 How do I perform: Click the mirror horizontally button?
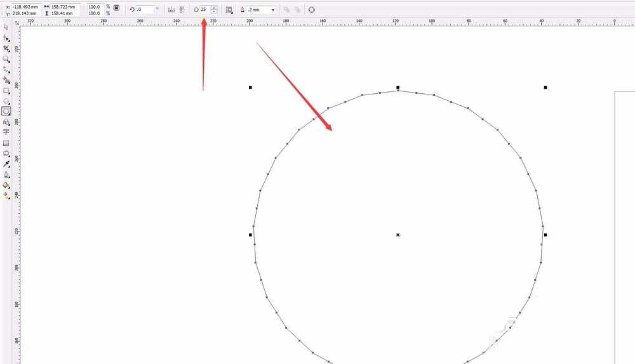click(171, 10)
